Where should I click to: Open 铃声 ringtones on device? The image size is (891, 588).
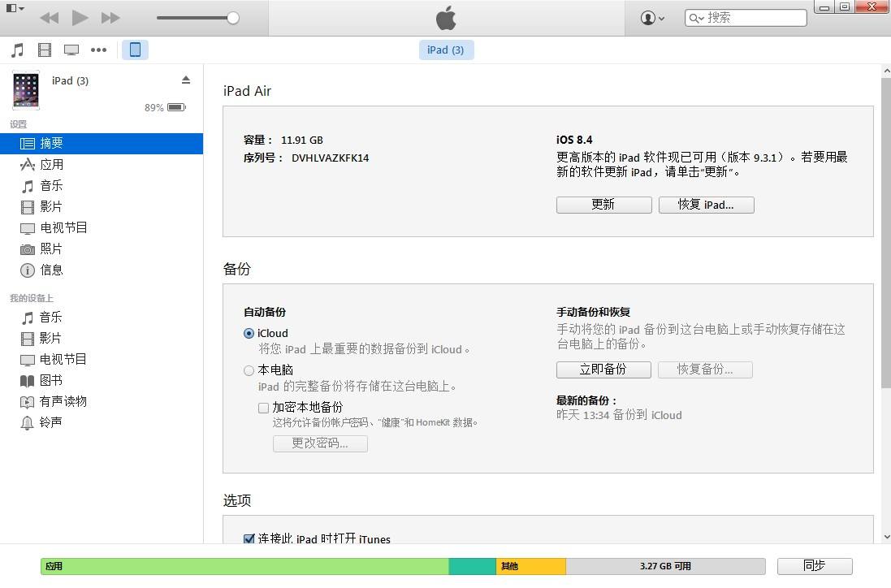[102, 422]
